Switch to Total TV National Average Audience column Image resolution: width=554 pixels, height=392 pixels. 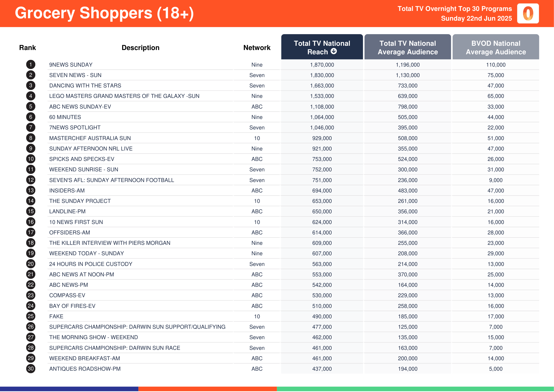coord(408,47)
